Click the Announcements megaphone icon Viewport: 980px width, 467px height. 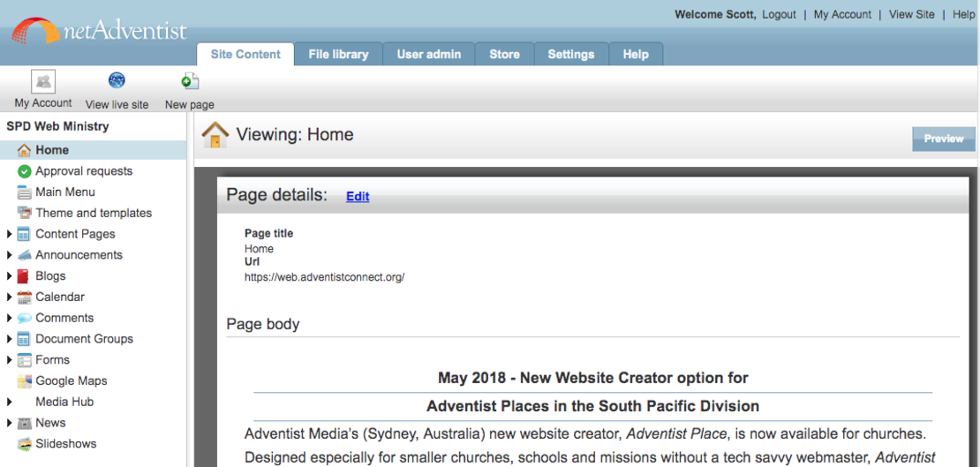[25, 255]
